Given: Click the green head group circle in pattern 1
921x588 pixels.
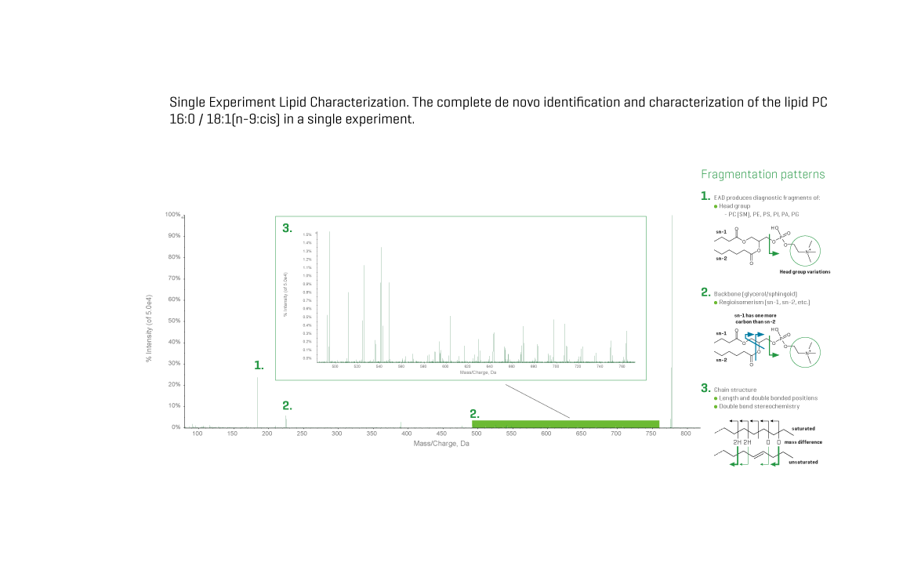Looking at the screenshot, I should coord(805,251).
